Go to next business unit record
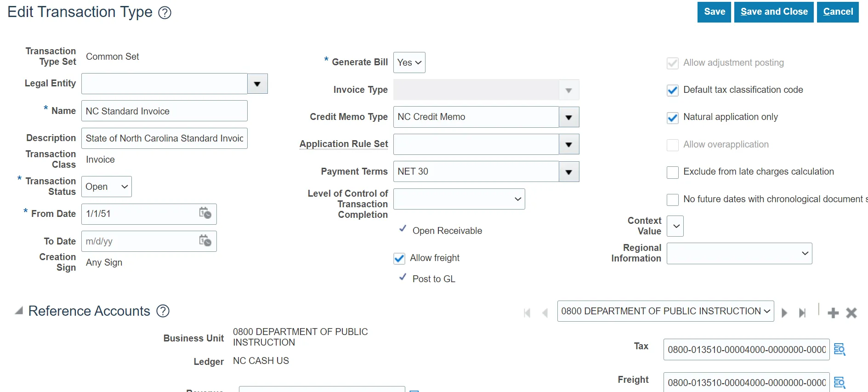 [x=784, y=313]
